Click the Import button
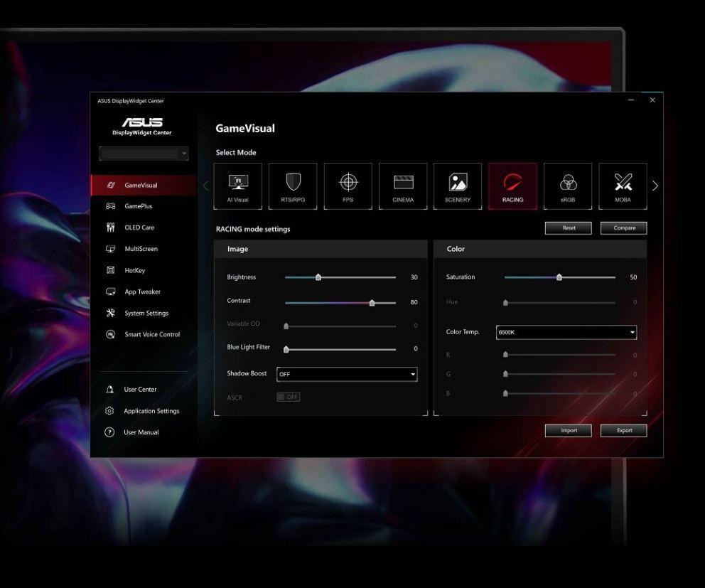Screen dimensions: 705x588 click(569, 431)
